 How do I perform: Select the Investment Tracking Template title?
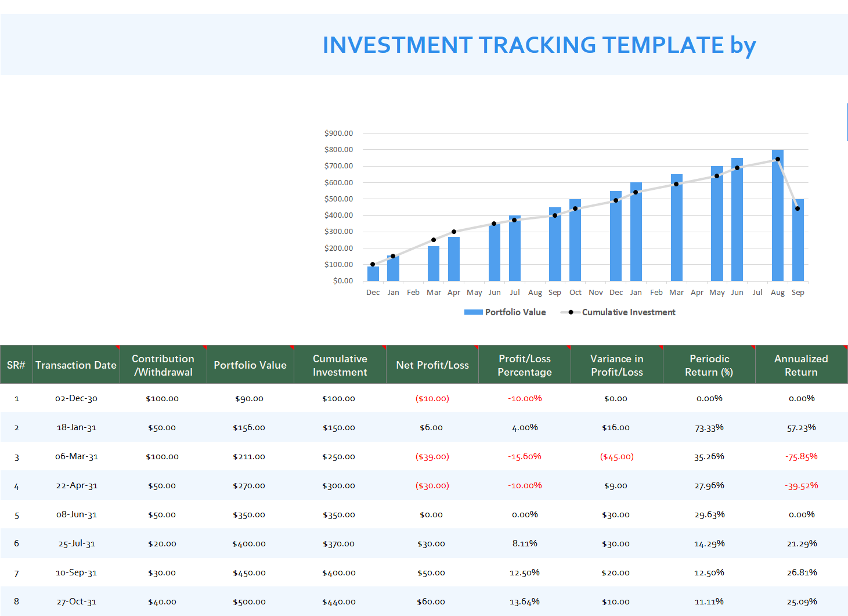[x=539, y=45]
